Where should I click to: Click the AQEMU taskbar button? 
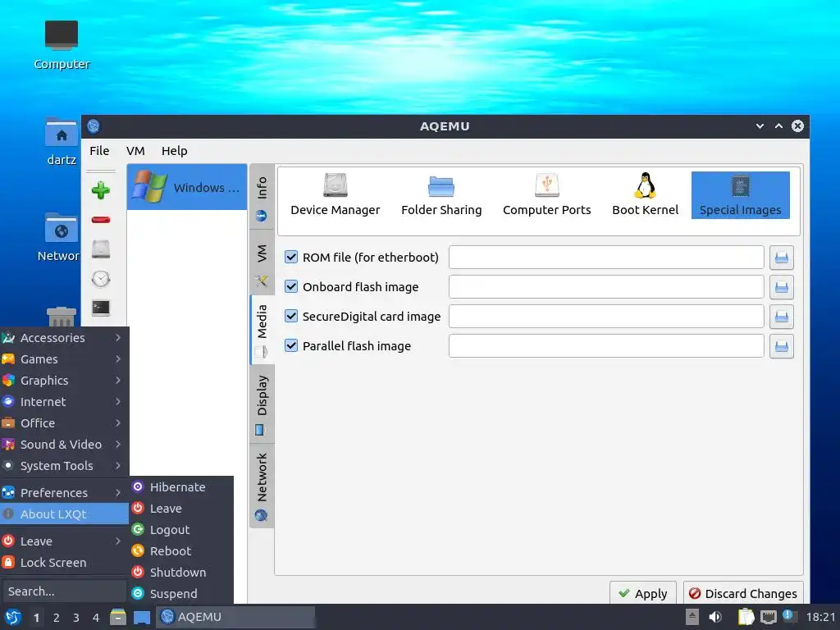click(235, 617)
